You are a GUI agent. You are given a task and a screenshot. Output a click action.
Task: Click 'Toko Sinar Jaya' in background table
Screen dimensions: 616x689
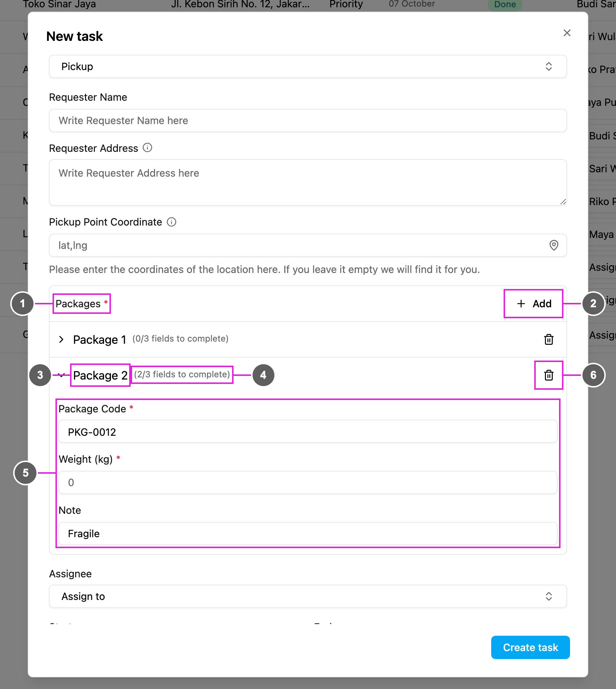59,4
